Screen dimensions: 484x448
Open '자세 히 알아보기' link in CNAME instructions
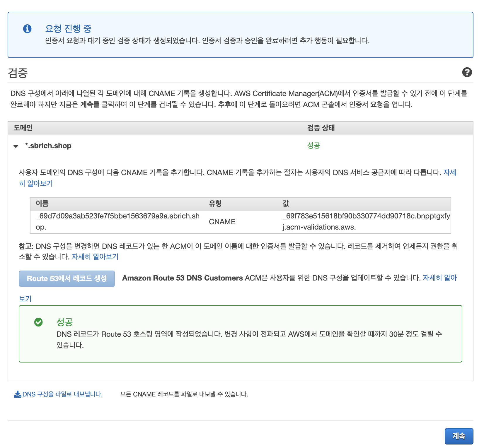(450, 172)
